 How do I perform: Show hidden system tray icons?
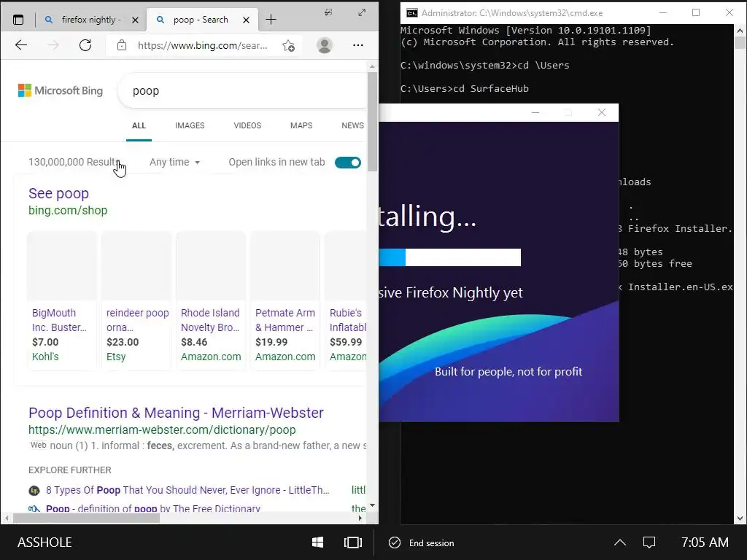point(620,542)
